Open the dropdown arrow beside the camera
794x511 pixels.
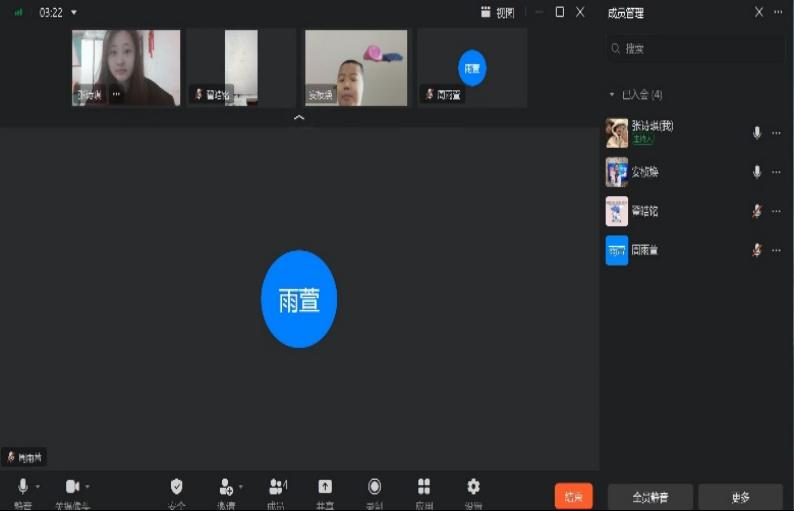88,487
